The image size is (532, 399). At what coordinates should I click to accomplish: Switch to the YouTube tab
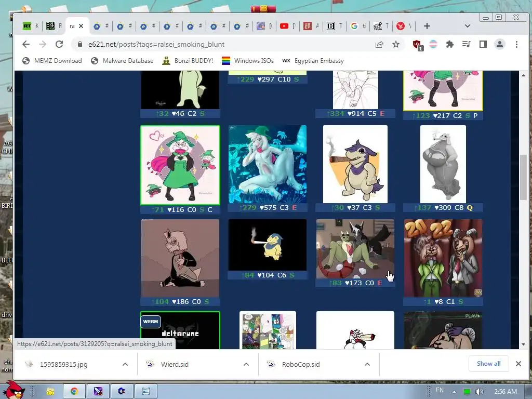288,26
